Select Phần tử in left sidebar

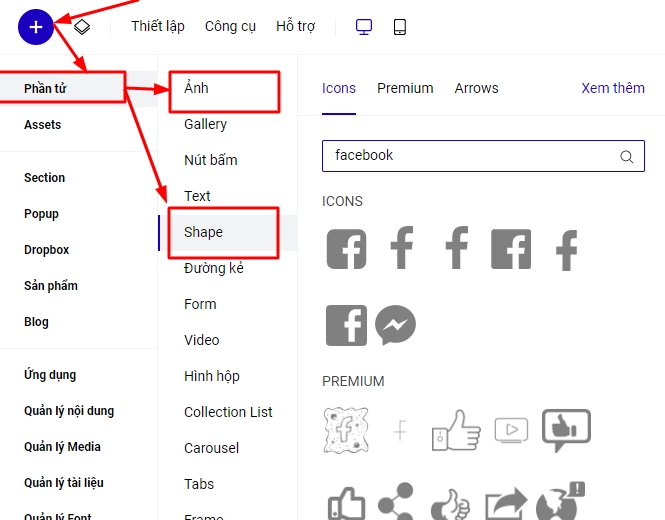(45, 89)
